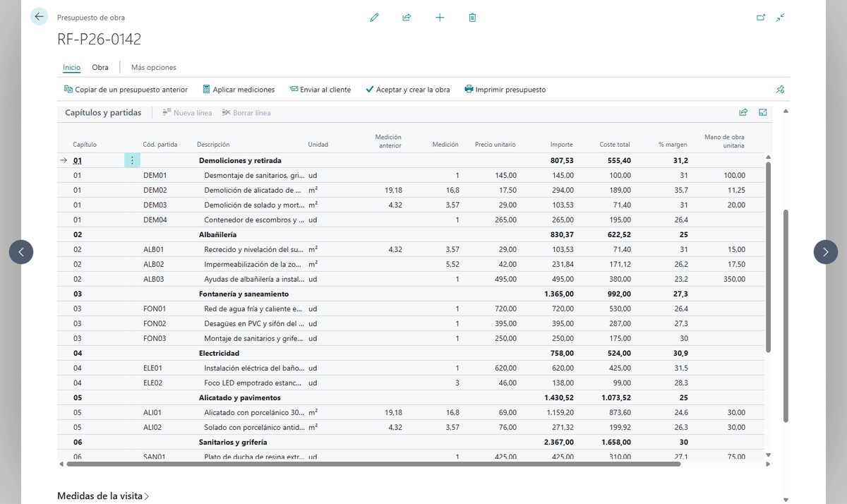This screenshot has width=847, height=504.
Task: Expand the Medidas de la visita section
Action: tap(103, 496)
